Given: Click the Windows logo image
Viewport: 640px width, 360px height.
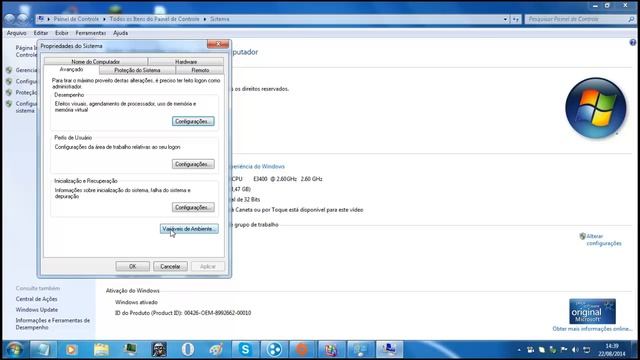Looking at the screenshot, I should [x=596, y=108].
